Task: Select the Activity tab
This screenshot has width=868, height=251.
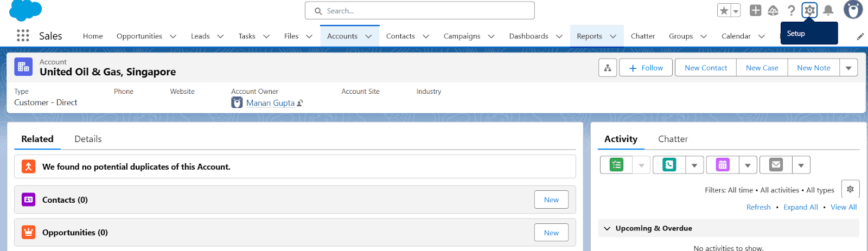Action: [621, 139]
